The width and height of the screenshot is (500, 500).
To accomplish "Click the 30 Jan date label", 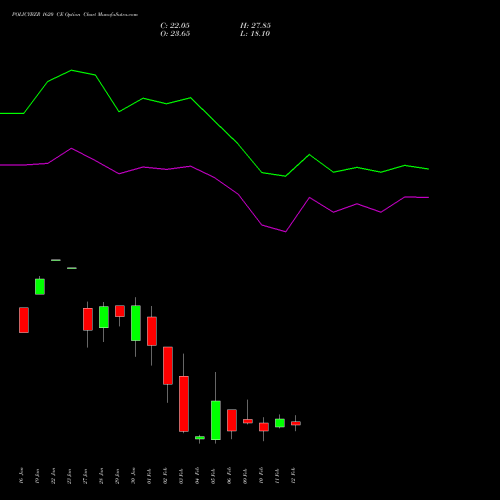I will 134,476.
